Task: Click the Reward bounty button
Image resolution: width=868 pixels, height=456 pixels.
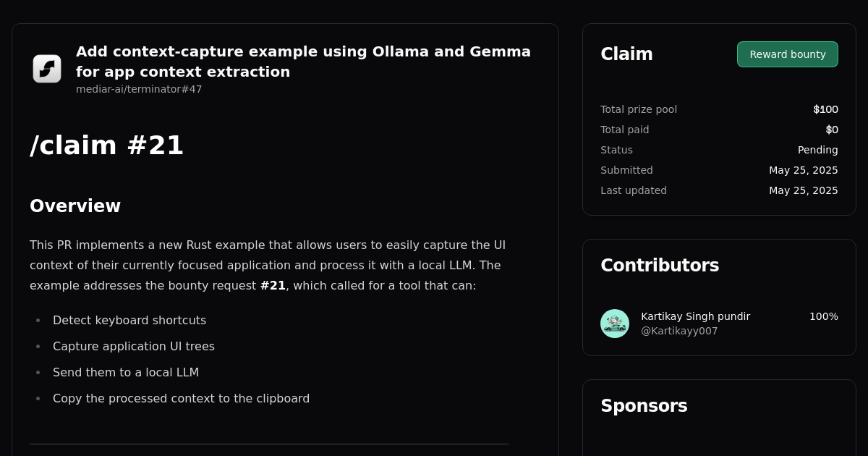Action: 787,54
